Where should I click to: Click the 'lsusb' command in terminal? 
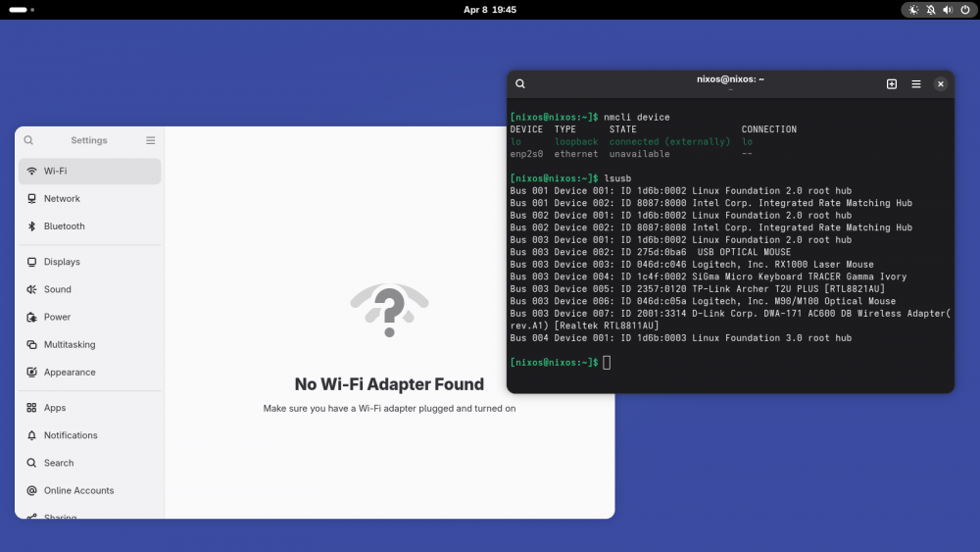coord(617,178)
